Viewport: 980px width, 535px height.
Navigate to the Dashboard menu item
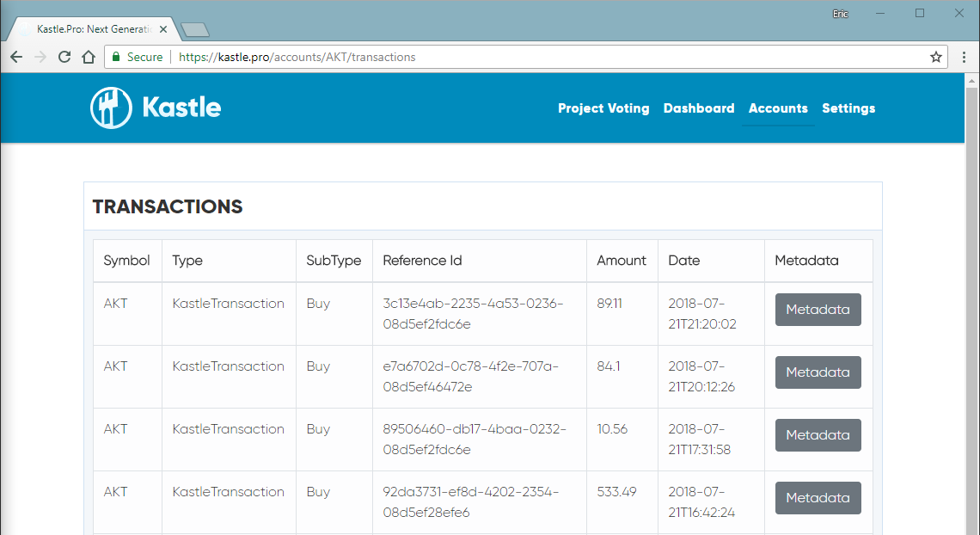pyautogui.click(x=699, y=108)
